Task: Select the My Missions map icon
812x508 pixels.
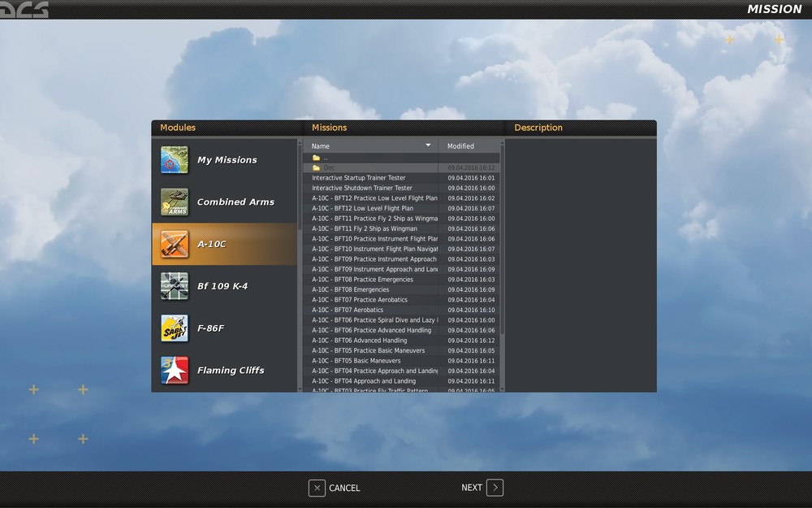Action: pos(175,159)
